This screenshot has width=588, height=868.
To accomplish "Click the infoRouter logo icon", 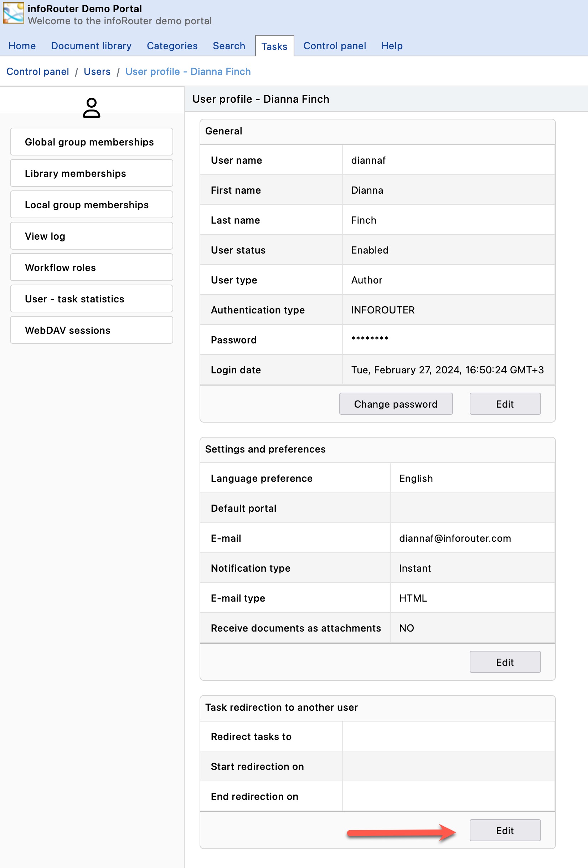I will 14,13.
